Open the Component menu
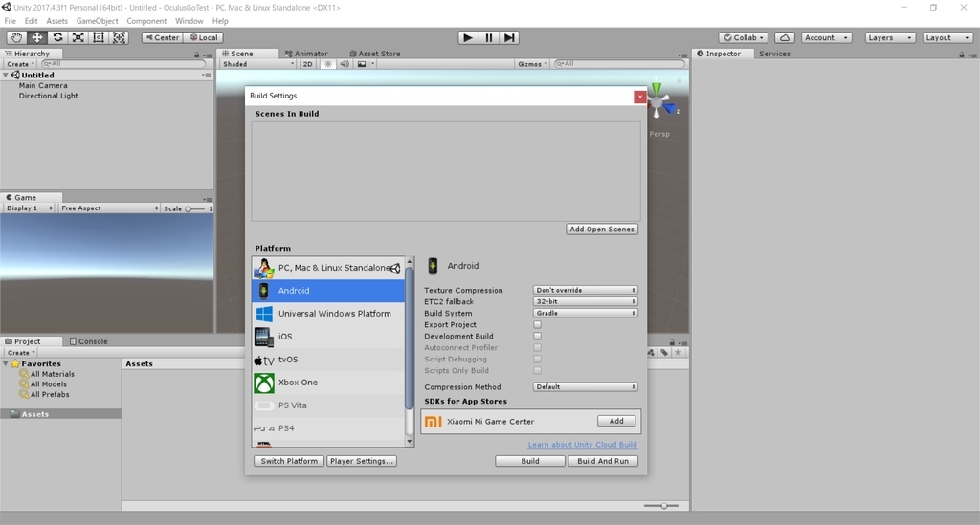 pos(146,21)
